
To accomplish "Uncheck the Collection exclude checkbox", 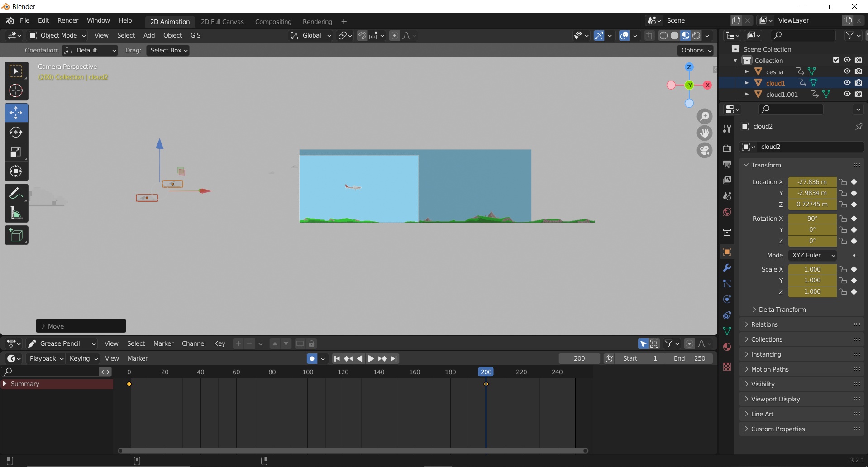I will coord(836,60).
